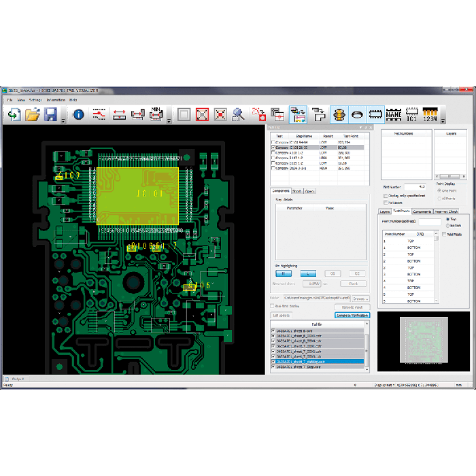Click the gray square frame icon

184,114
